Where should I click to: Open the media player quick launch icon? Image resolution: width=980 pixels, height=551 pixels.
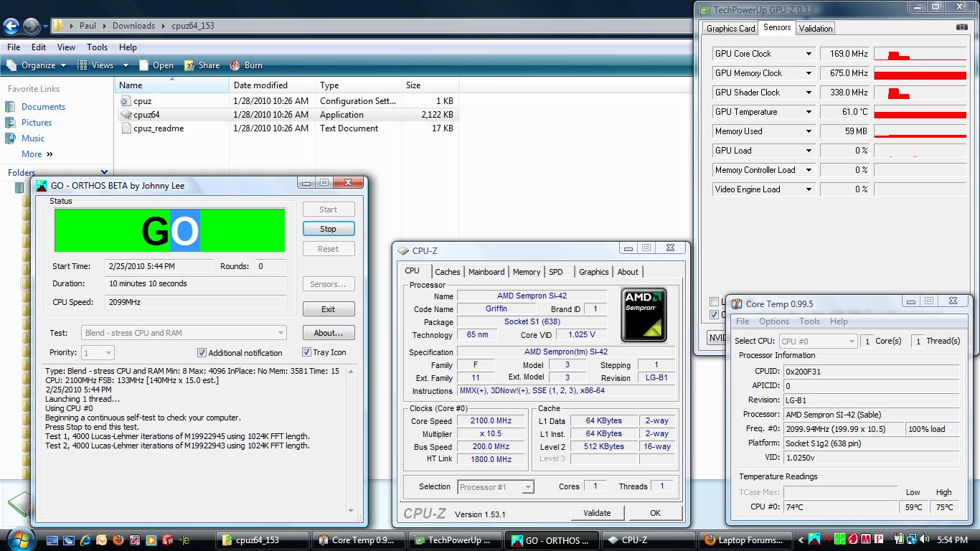(x=151, y=540)
